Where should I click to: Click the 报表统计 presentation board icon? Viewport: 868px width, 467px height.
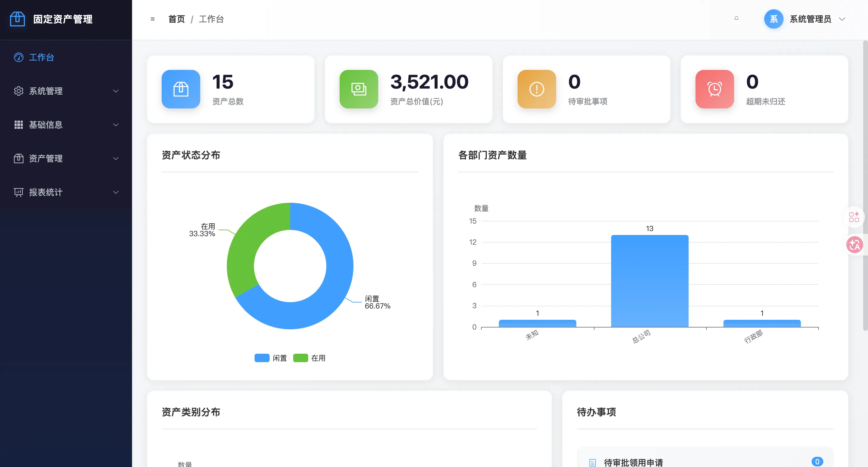18,192
